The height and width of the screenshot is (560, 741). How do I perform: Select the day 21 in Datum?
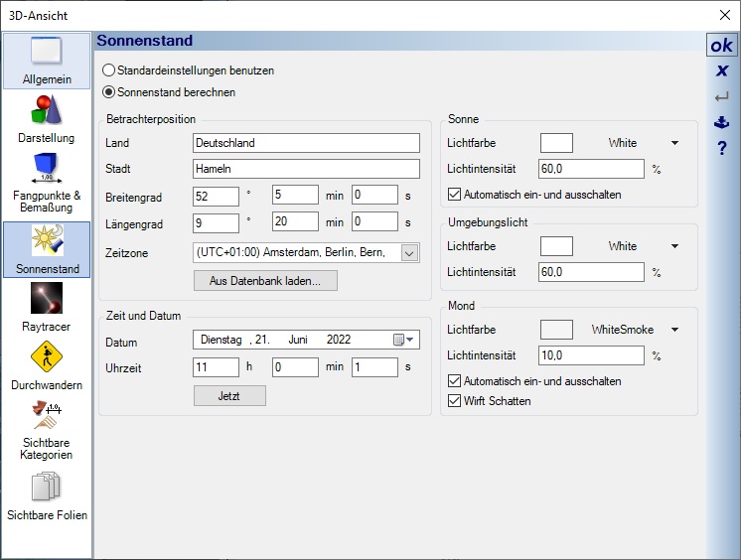[262, 340]
